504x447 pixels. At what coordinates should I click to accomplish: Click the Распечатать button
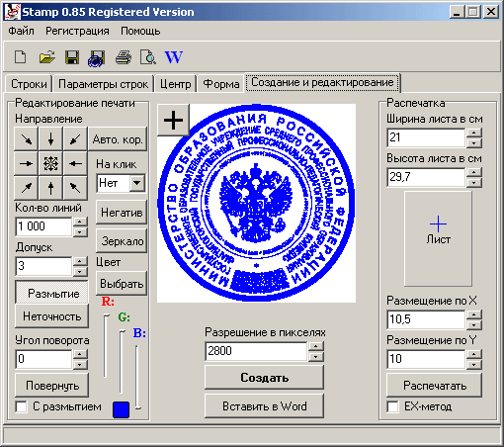click(435, 385)
